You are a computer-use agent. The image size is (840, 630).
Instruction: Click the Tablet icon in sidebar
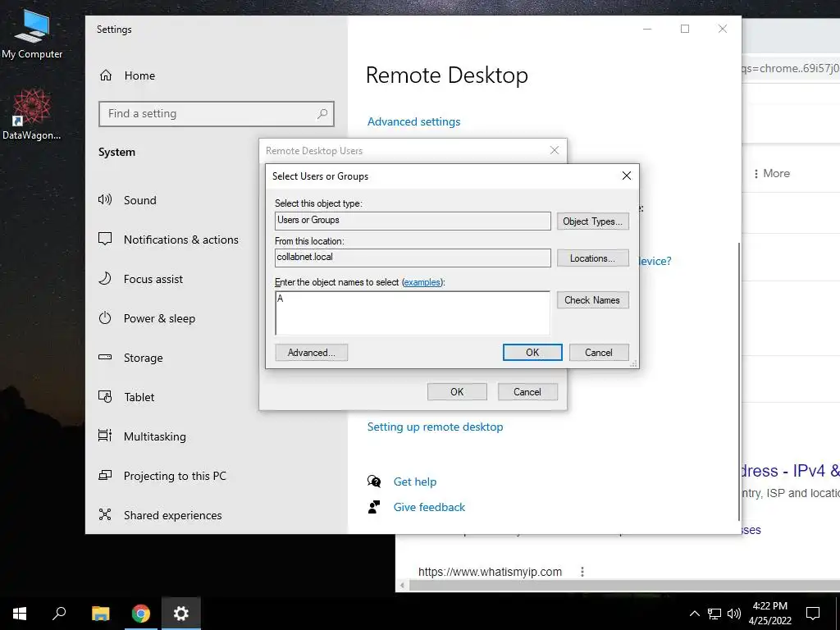point(105,396)
